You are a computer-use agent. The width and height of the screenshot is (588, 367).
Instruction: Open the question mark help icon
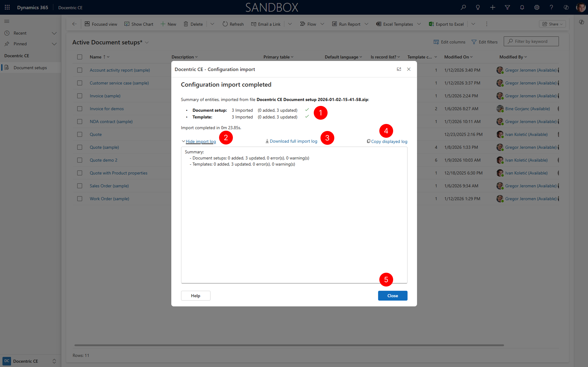551,7
